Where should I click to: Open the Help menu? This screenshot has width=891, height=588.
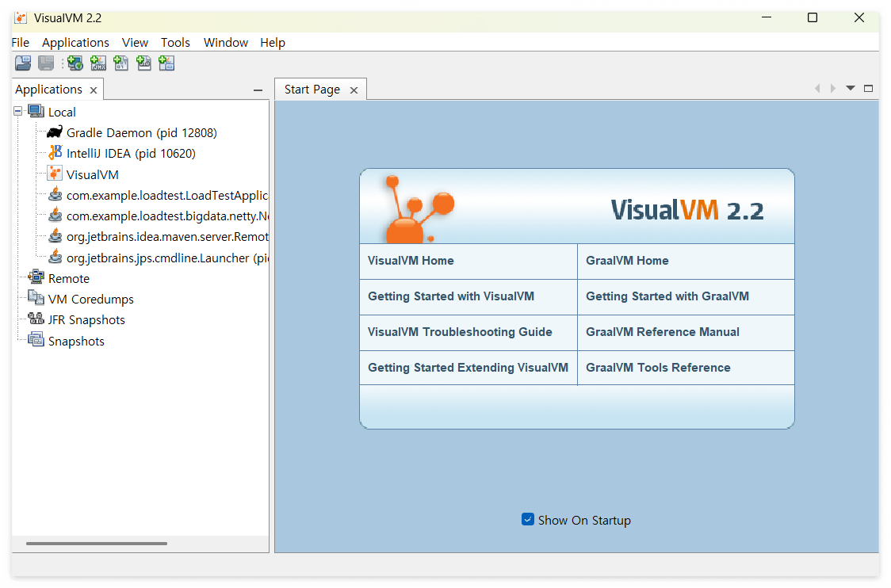coord(273,43)
